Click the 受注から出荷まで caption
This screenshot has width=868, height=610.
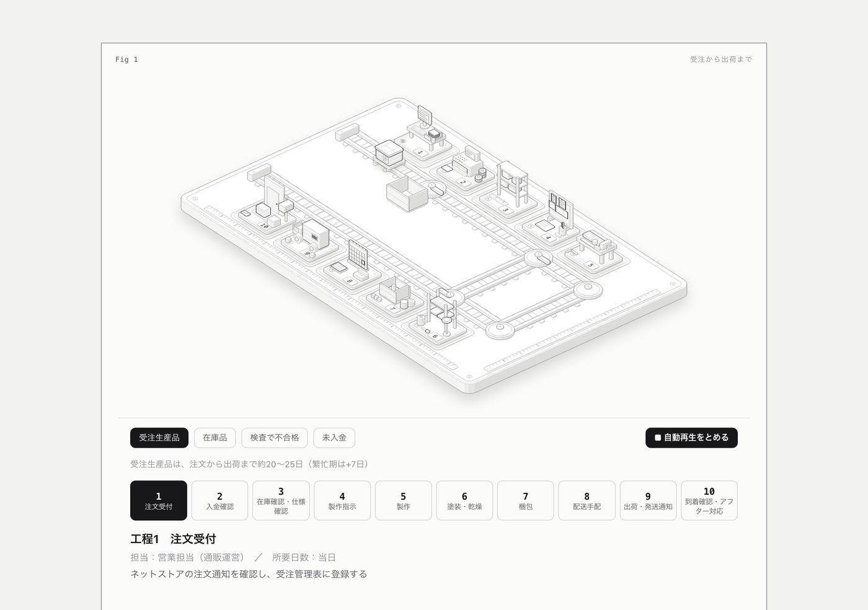tap(721, 60)
